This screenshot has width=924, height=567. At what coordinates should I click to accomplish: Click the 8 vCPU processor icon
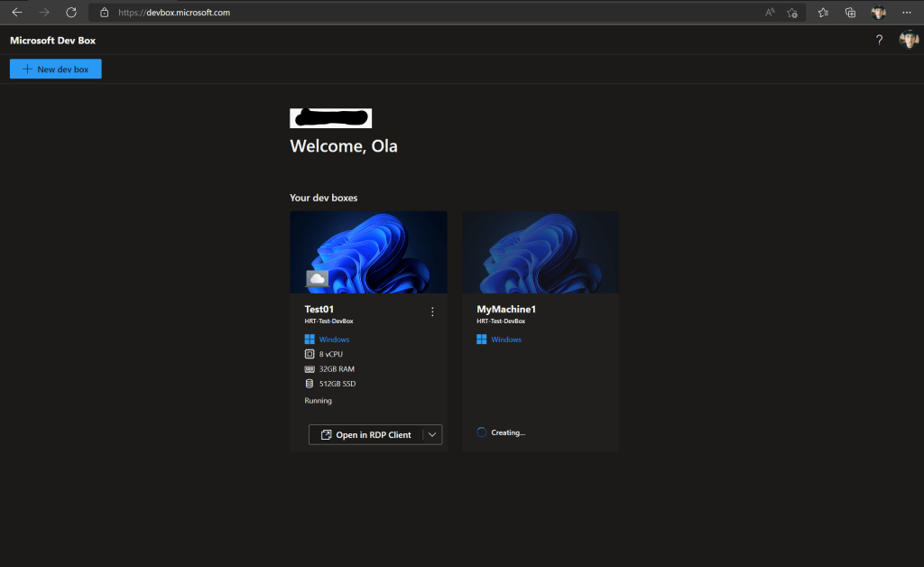310,354
